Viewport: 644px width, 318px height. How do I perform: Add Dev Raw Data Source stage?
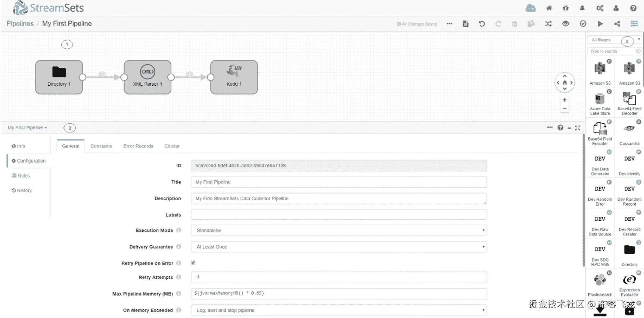tap(600, 224)
